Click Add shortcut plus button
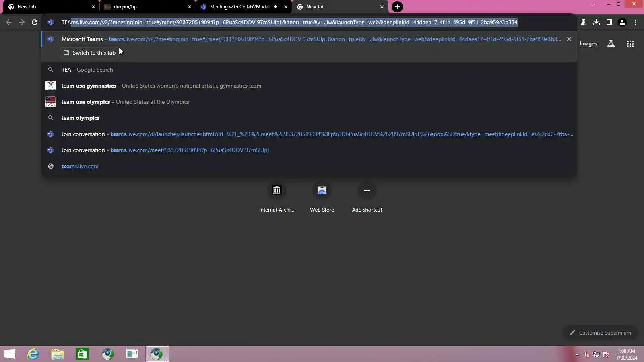Screen dimensions: 644x362 (367, 190)
